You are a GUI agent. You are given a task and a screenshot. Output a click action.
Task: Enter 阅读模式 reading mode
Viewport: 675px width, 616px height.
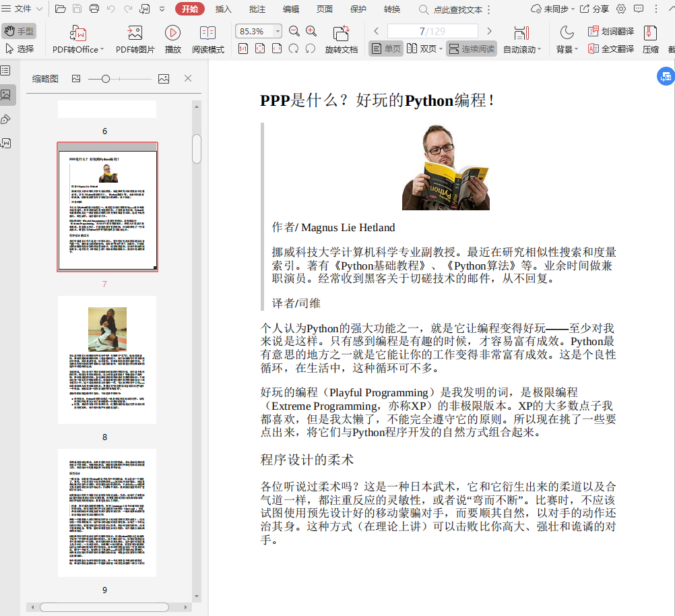(208, 39)
